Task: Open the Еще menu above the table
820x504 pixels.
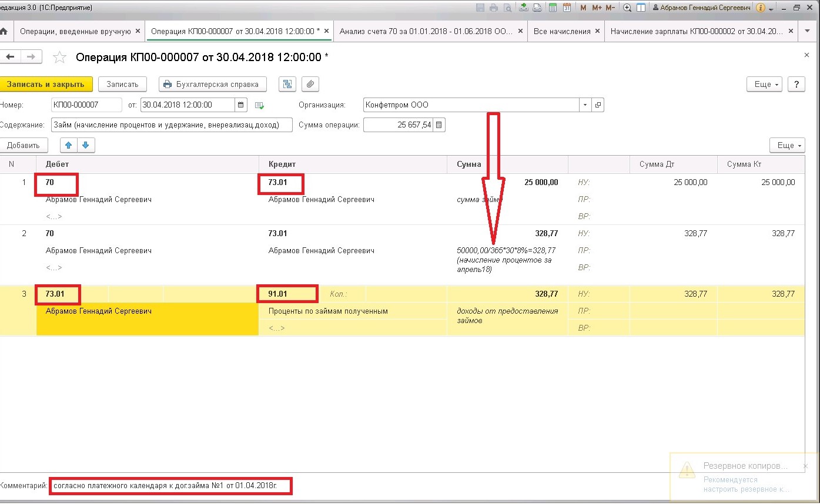Action: [x=786, y=145]
